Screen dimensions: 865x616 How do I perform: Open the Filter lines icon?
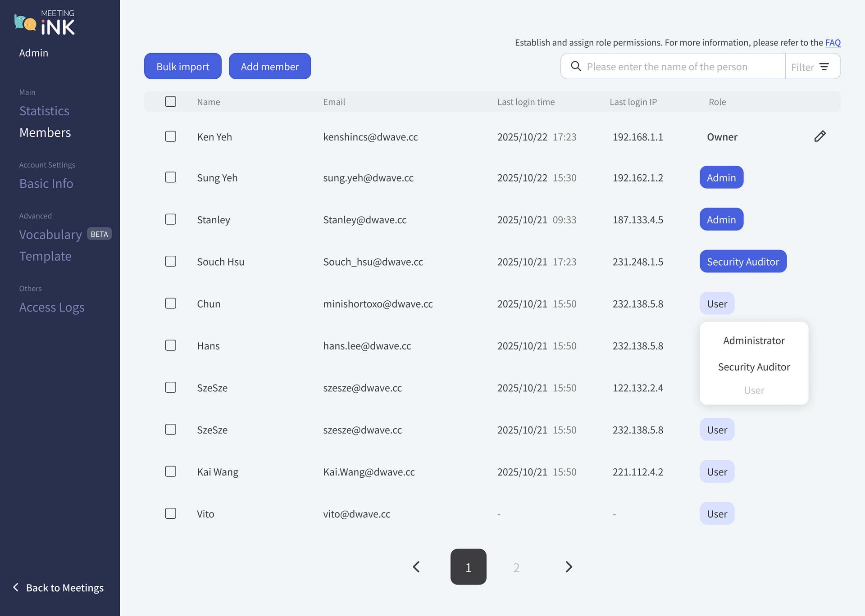coord(824,67)
